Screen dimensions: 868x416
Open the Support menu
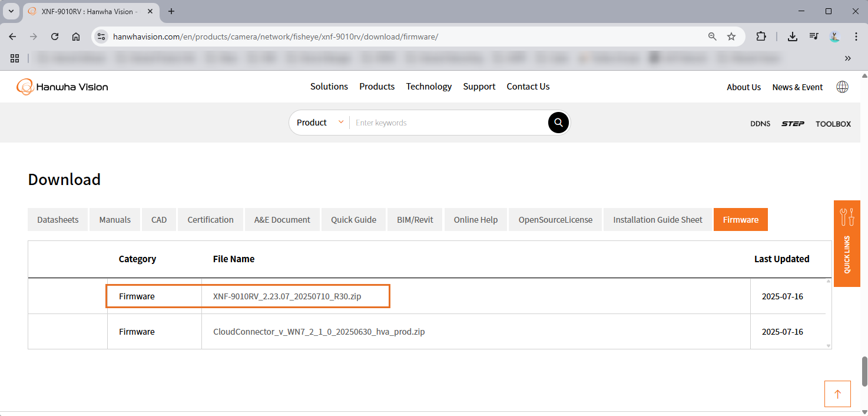pos(479,87)
